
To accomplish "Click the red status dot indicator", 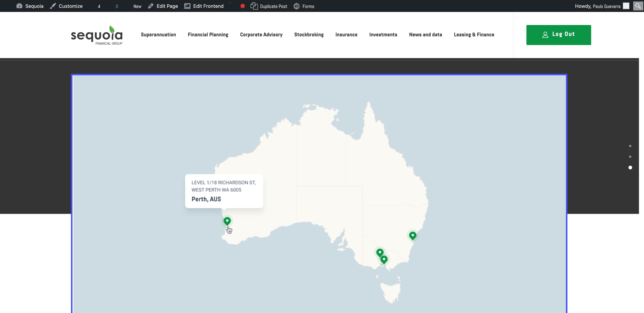I will (242, 6).
